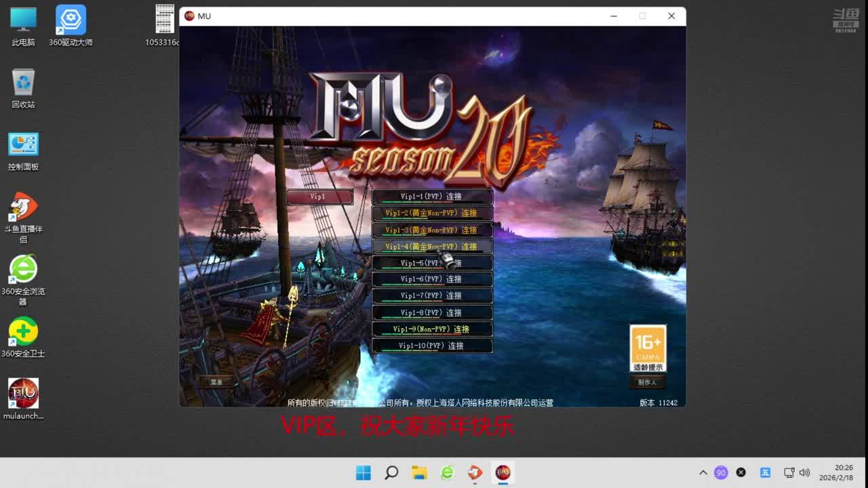
Task: Select the Vip1 server group tab
Action: [x=319, y=197]
